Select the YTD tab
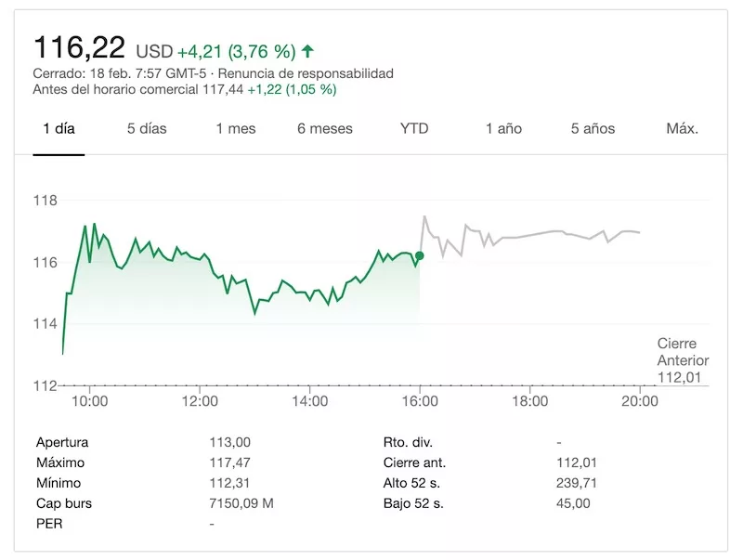Viewport: 743px width, 560px height. (414, 128)
